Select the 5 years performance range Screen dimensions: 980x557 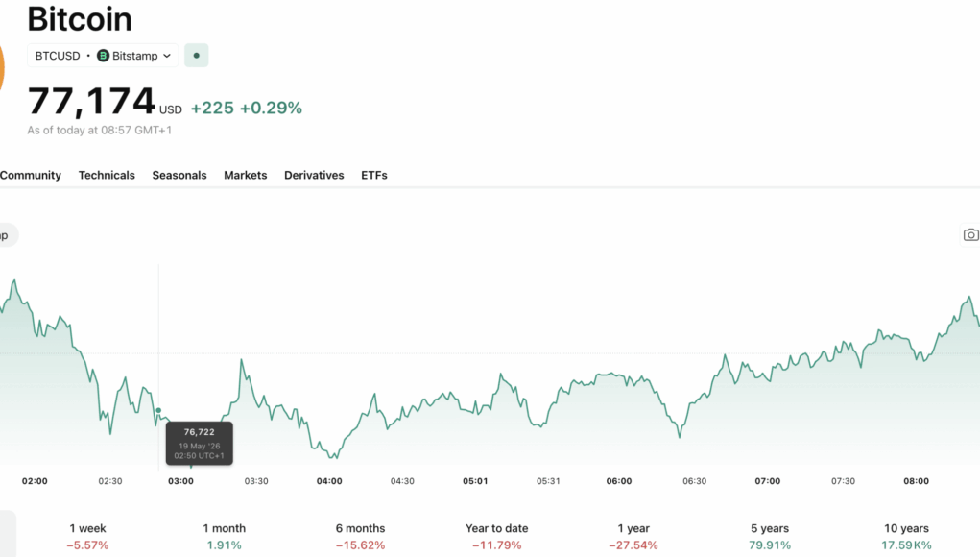(x=770, y=537)
